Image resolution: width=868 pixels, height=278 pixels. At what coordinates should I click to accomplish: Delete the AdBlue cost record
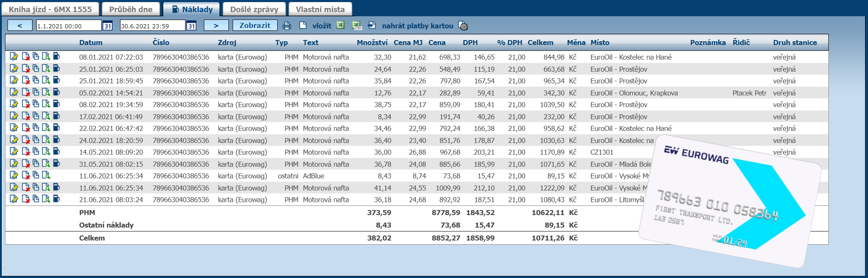pyautogui.click(x=26, y=175)
